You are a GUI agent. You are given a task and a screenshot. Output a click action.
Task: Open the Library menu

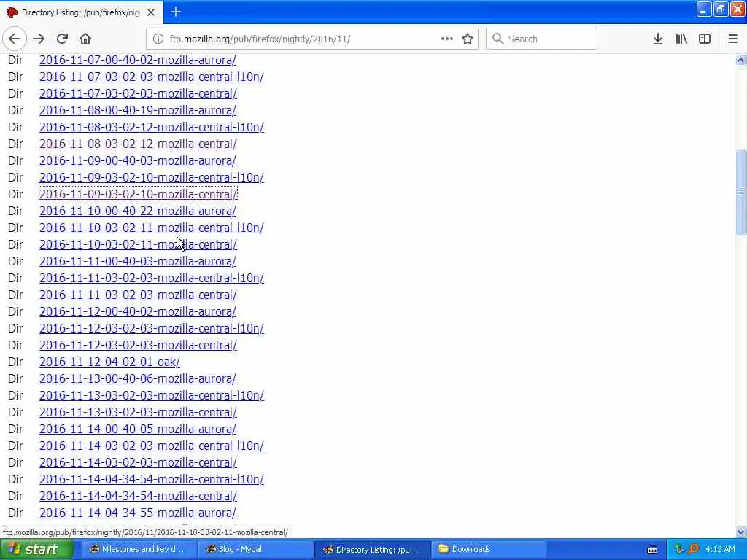[x=681, y=39]
